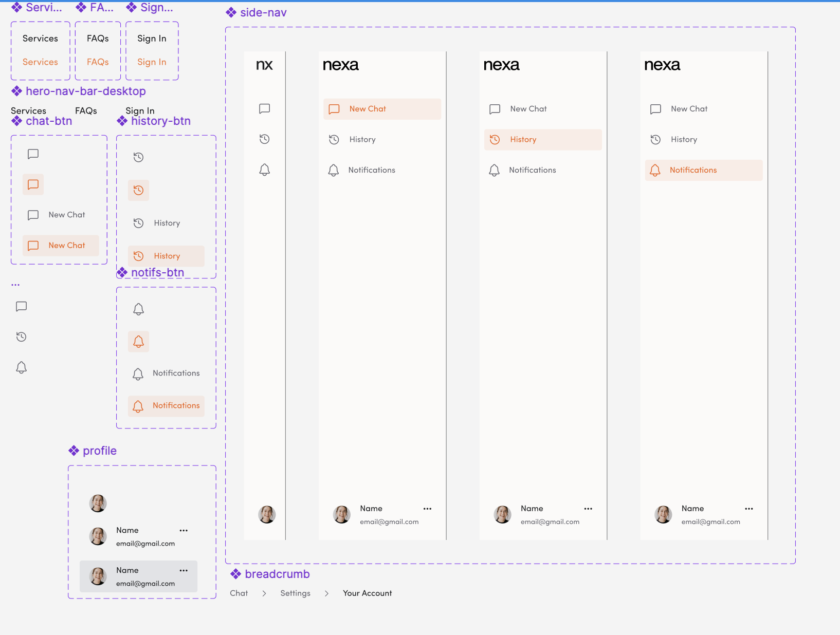The image size is (840, 635).
Task: Click the orange chat icon-only variant in chat-btn
Action: point(33,184)
